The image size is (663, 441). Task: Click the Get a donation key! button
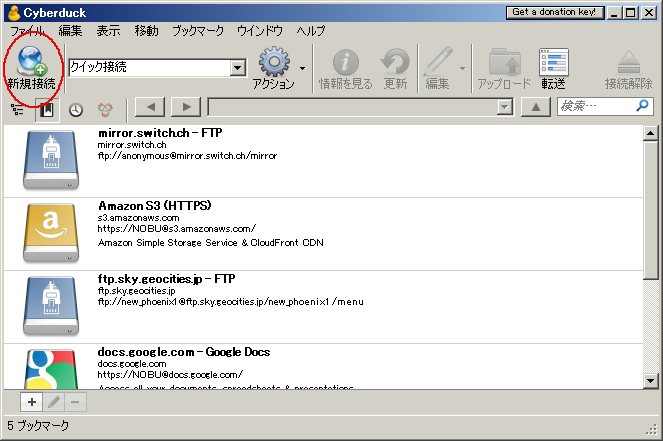pos(555,12)
